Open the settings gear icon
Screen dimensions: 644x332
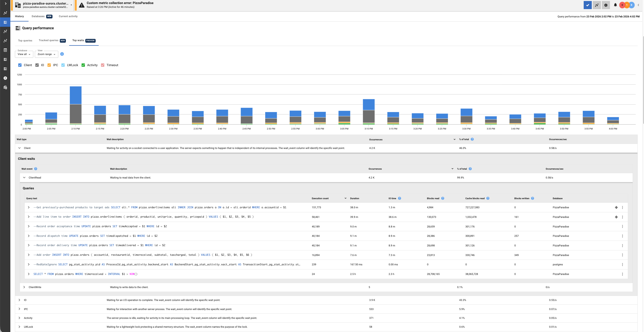coord(606,5)
